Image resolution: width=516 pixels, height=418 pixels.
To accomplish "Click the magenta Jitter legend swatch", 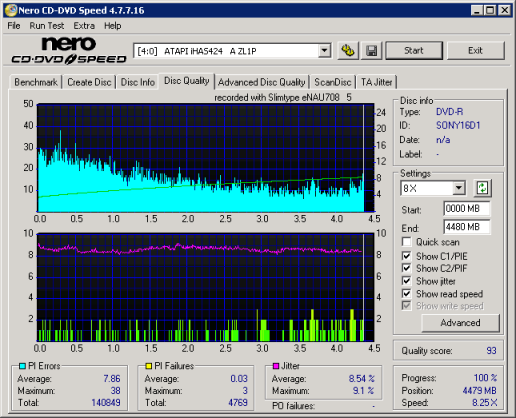I will click(x=276, y=366).
